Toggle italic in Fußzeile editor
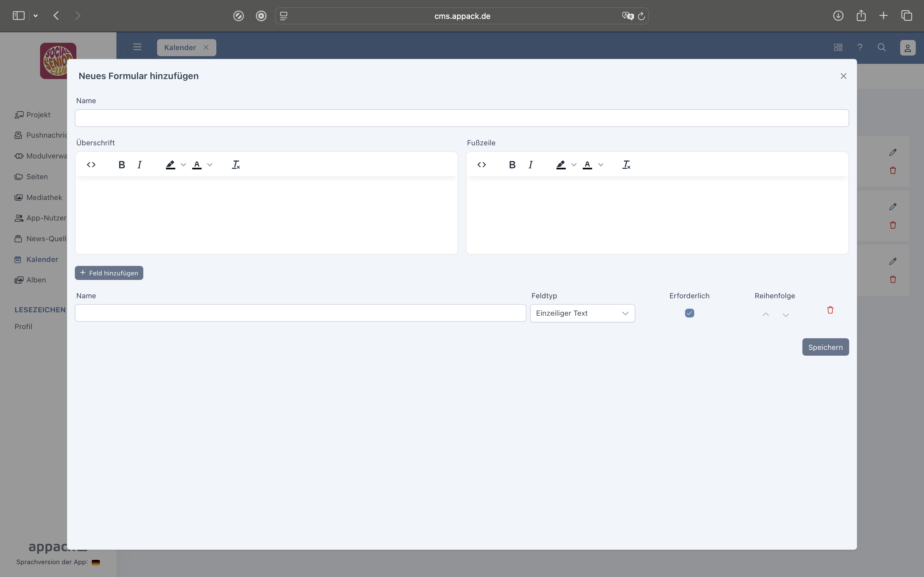The height and width of the screenshot is (577, 924). [x=530, y=165]
